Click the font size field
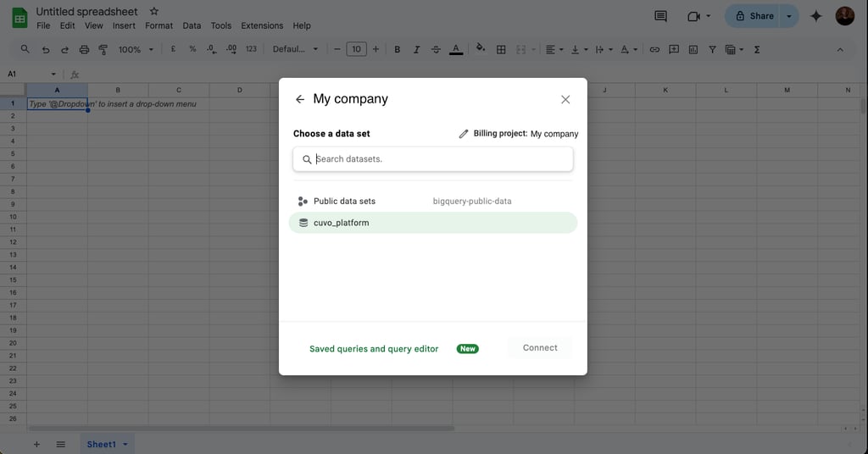Viewport: 868px width, 454px height. [357, 49]
